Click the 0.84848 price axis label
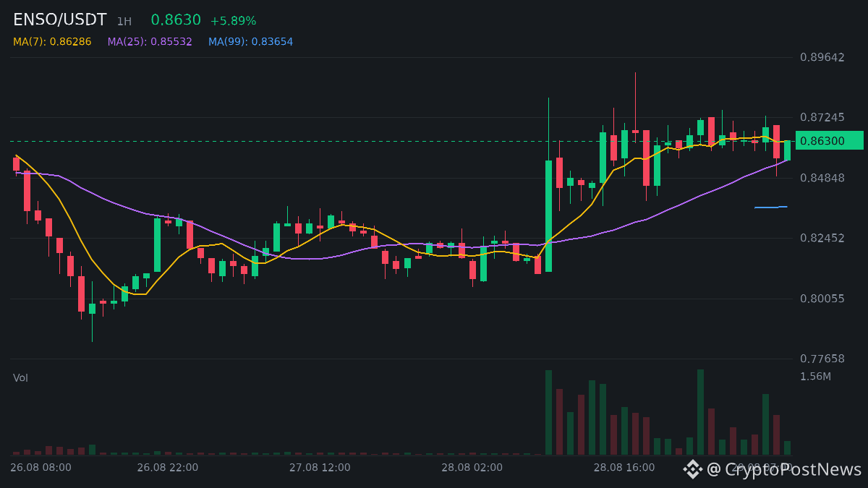This screenshot has width=868, height=488. pyautogui.click(x=822, y=178)
